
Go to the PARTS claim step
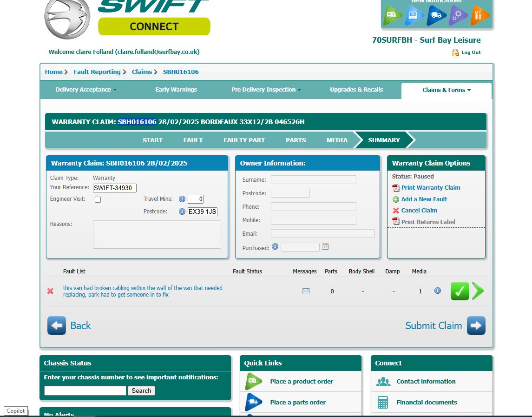point(296,140)
